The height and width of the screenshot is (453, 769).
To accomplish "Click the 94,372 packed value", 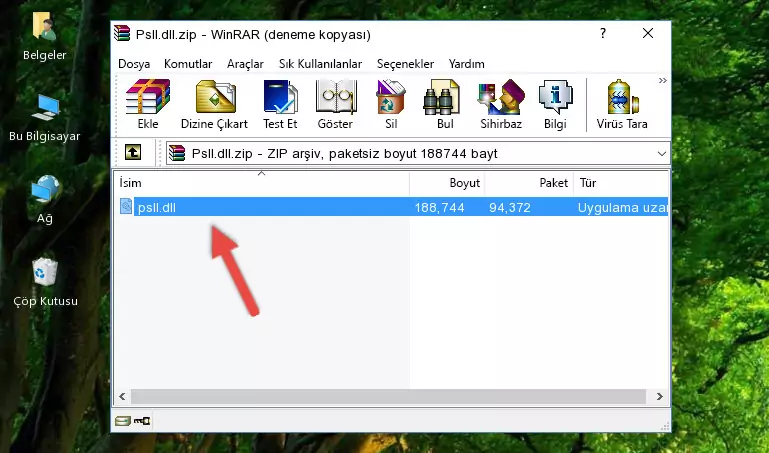I will 510,207.
